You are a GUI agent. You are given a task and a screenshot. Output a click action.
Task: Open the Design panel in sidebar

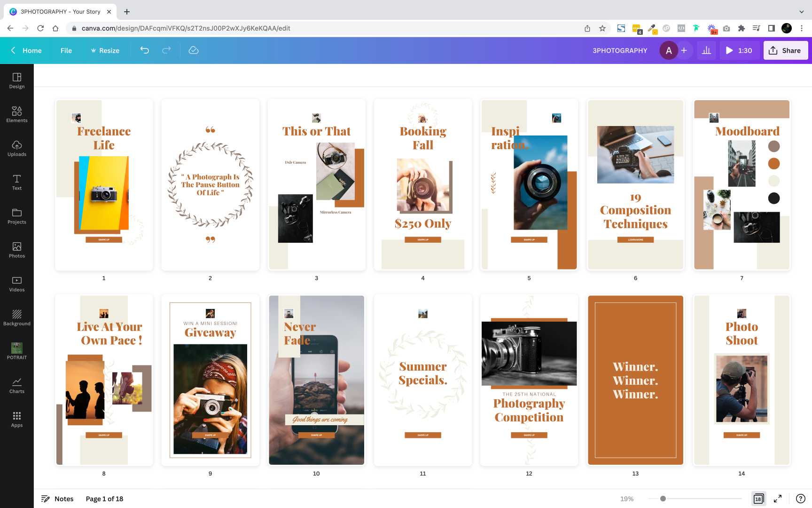(x=17, y=80)
